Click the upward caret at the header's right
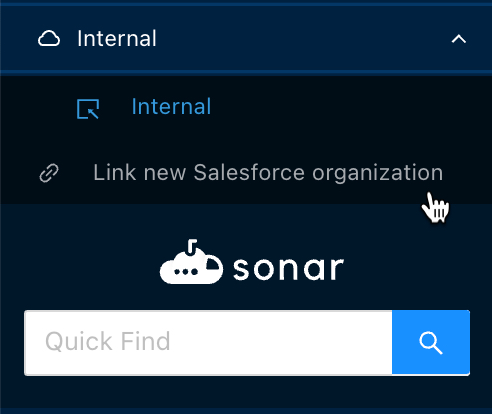The image size is (492, 414). [459, 39]
